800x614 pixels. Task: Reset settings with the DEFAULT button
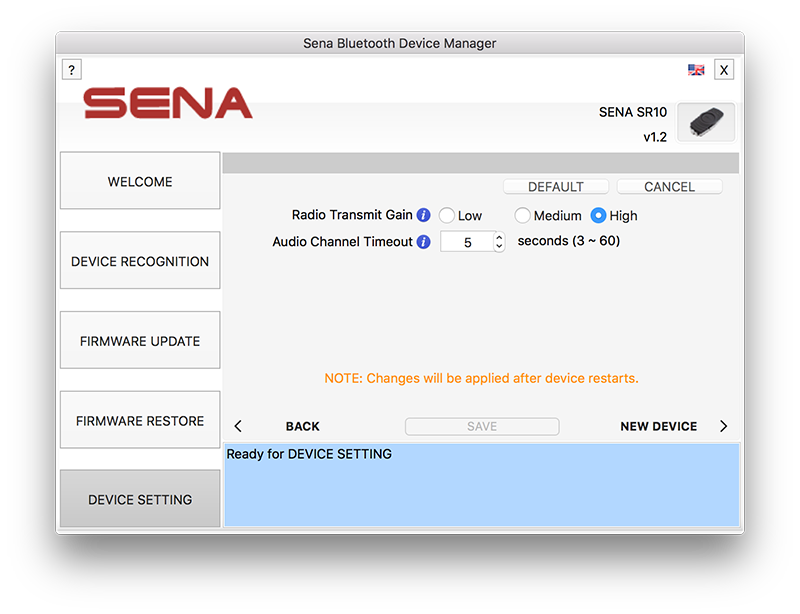click(556, 186)
